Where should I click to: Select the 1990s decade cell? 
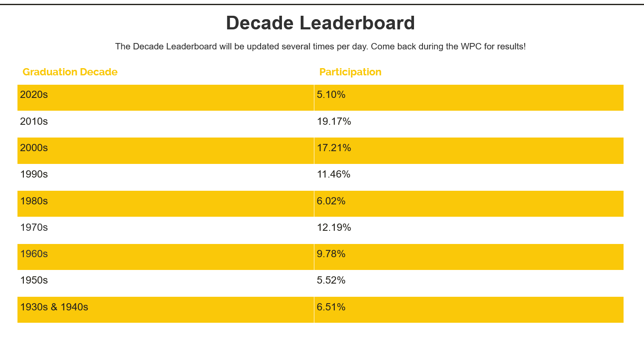(34, 174)
